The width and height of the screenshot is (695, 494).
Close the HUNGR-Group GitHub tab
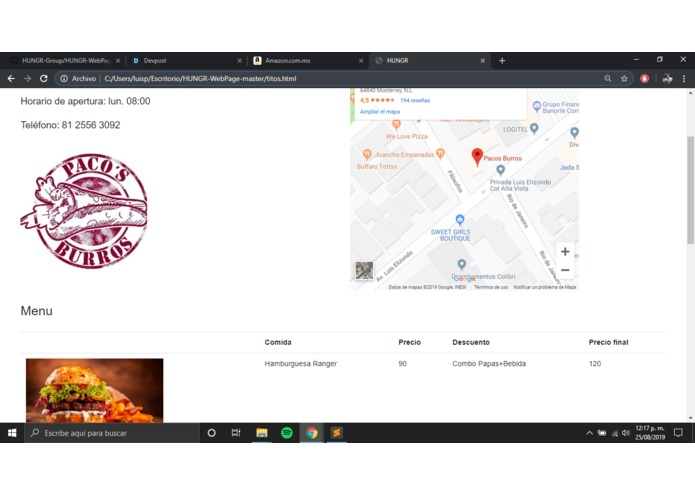pos(118,61)
